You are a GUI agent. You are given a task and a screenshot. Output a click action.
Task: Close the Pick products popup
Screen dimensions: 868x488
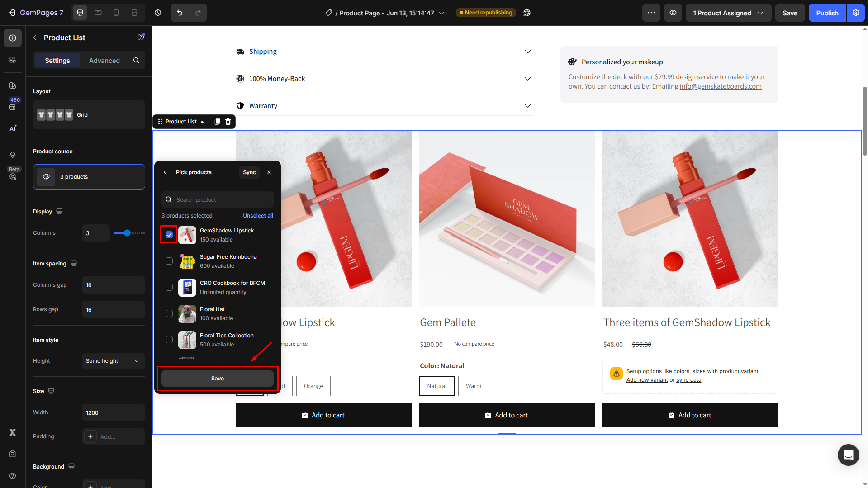[269, 172]
